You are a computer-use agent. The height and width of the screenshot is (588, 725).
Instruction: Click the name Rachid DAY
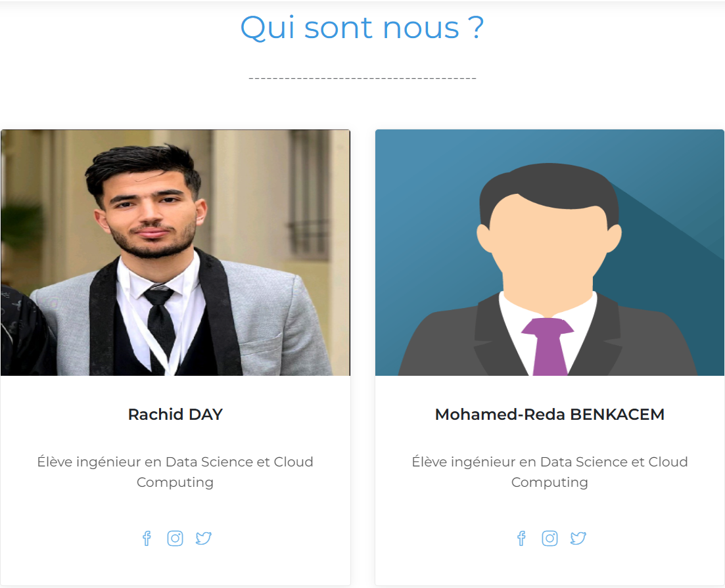175,414
